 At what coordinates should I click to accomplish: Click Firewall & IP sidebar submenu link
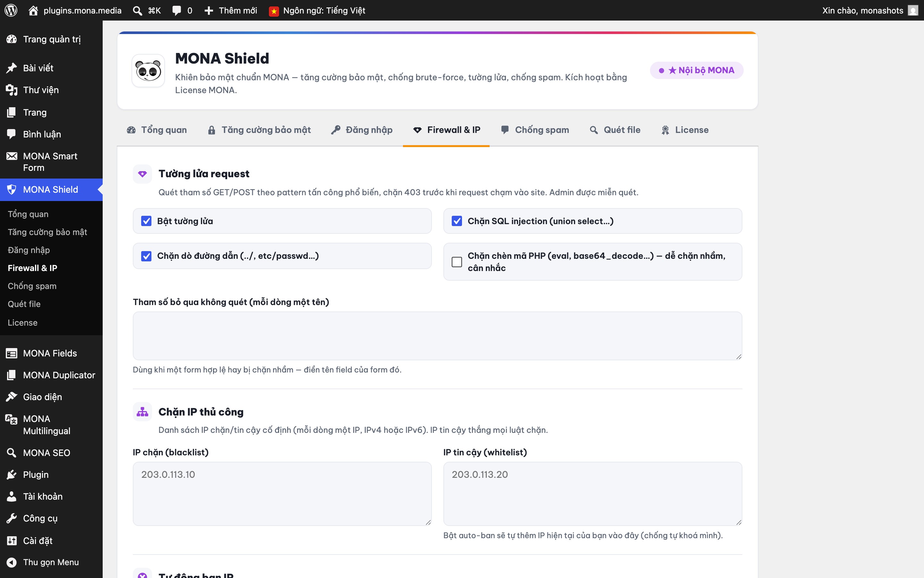click(x=32, y=268)
